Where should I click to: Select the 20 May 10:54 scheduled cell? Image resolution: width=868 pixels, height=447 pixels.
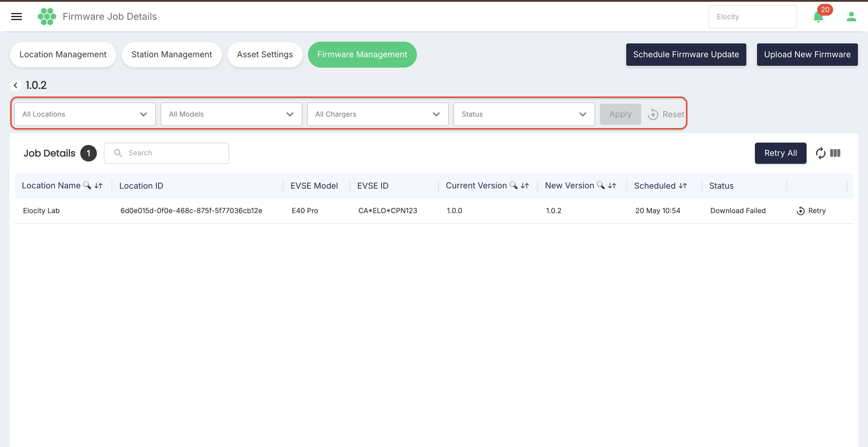point(658,211)
